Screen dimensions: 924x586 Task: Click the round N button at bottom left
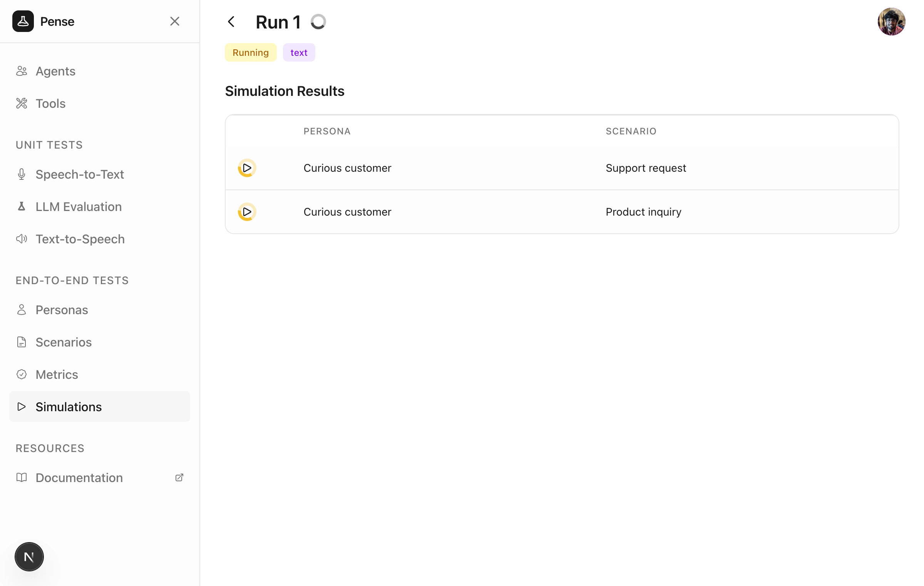[29, 557]
